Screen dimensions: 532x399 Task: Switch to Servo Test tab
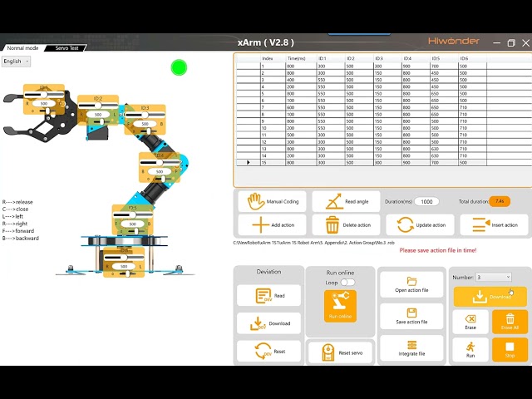pos(66,48)
